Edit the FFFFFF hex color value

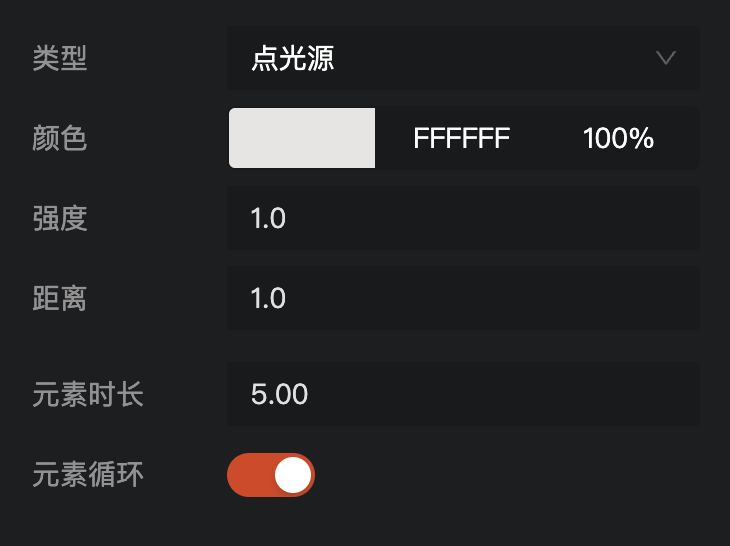pos(461,138)
